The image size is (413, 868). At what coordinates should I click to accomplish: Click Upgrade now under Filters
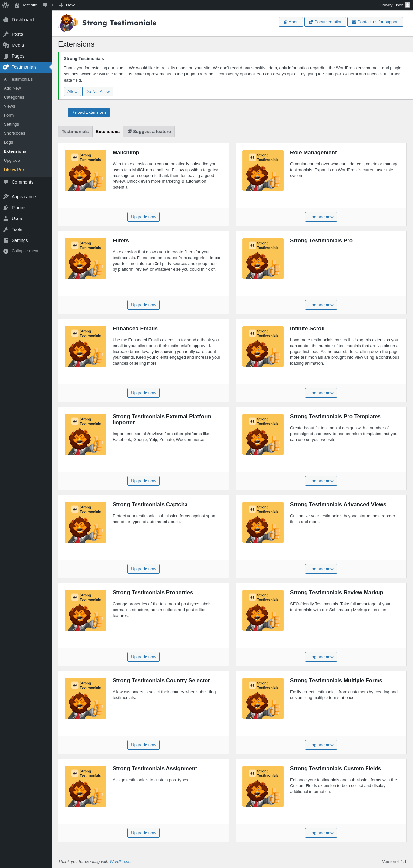pyautogui.click(x=143, y=305)
